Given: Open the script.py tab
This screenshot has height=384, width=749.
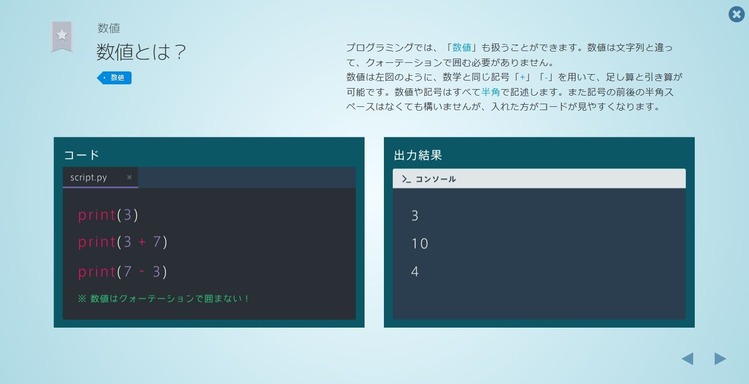Looking at the screenshot, I should 100,178.
